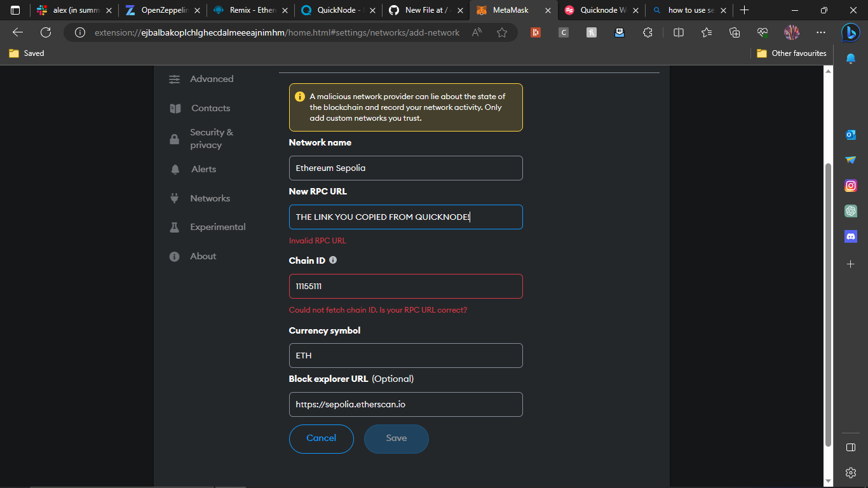Open the tab actions menu icon

pyautogui.click(x=15, y=10)
